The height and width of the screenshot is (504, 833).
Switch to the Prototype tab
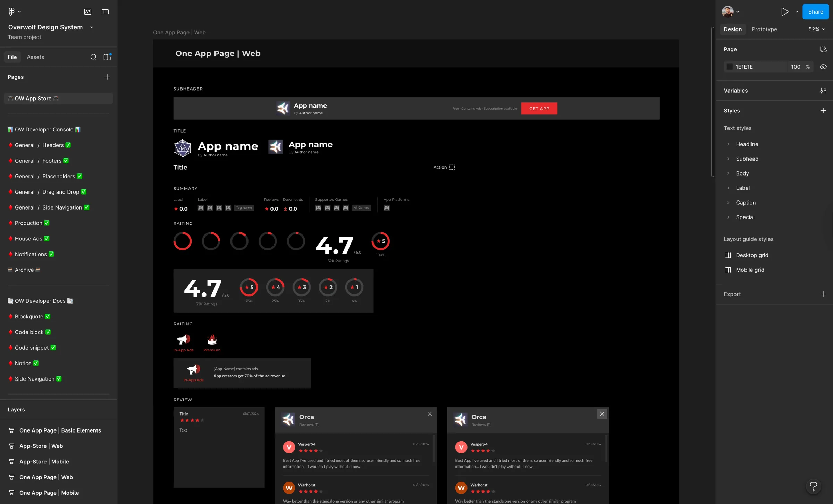coord(764,29)
